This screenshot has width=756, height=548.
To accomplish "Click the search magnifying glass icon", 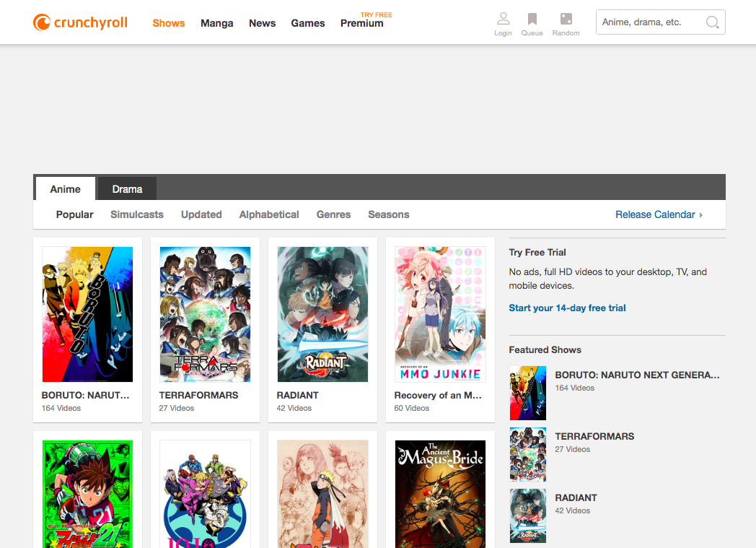I will tap(711, 22).
